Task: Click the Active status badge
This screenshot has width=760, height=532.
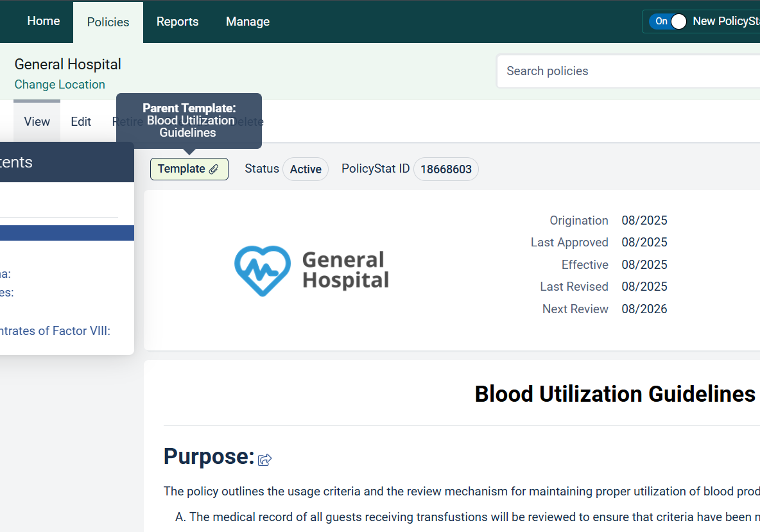Action: [306, 169]
